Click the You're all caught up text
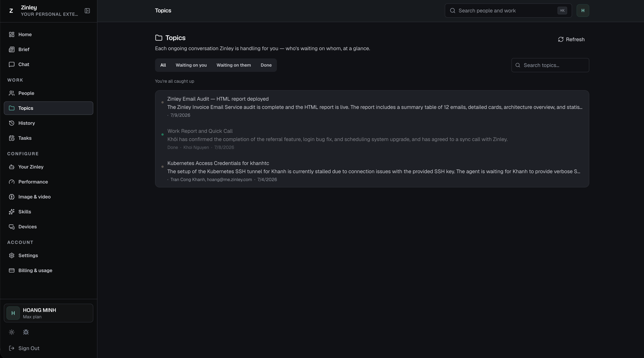This screenshot has height=358, width=644. tap(175, 81)
